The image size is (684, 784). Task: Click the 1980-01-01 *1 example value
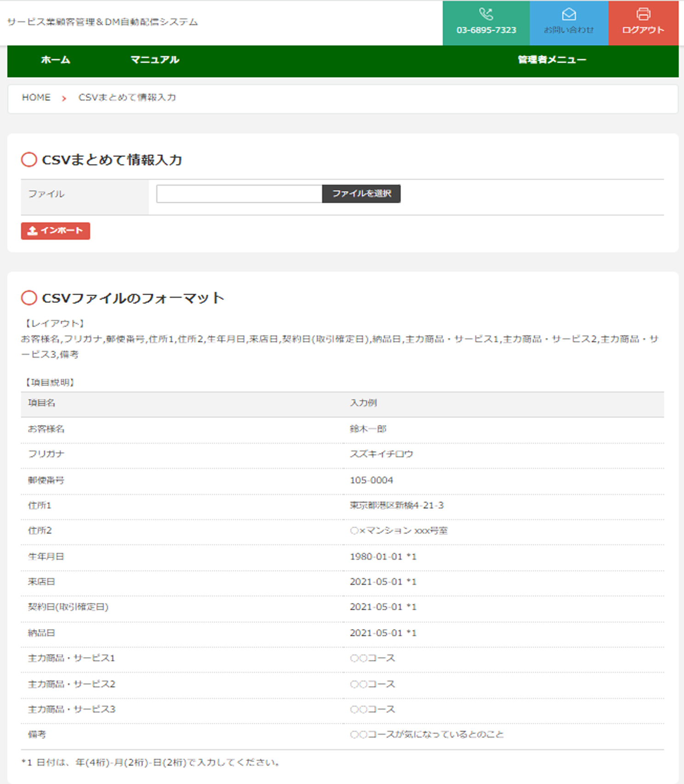point(383,557)
